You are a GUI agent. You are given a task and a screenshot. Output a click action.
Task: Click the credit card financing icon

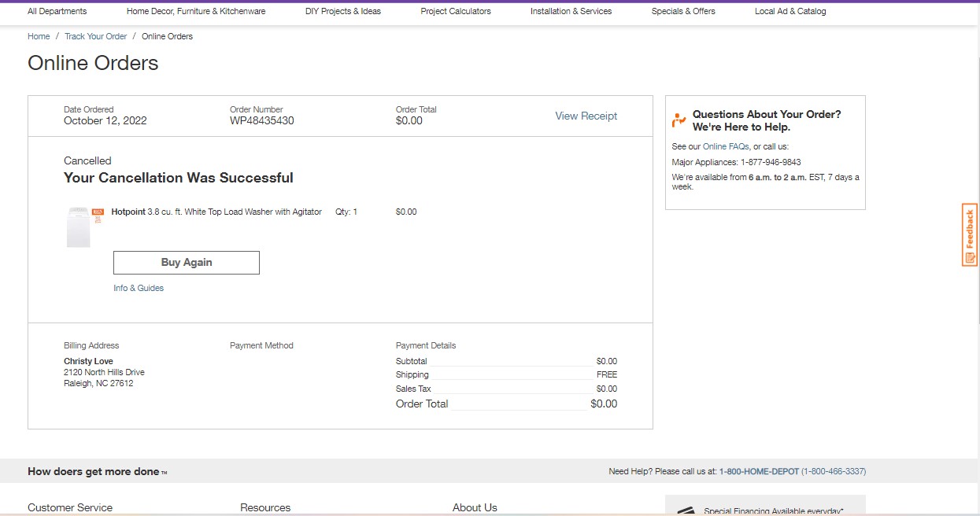[685, 510]
